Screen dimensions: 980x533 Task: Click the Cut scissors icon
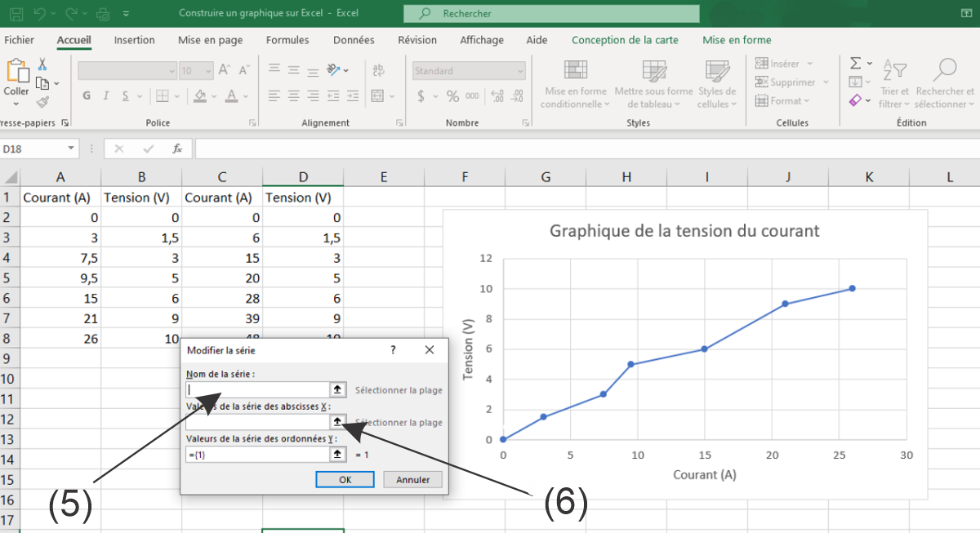point(42,64)
